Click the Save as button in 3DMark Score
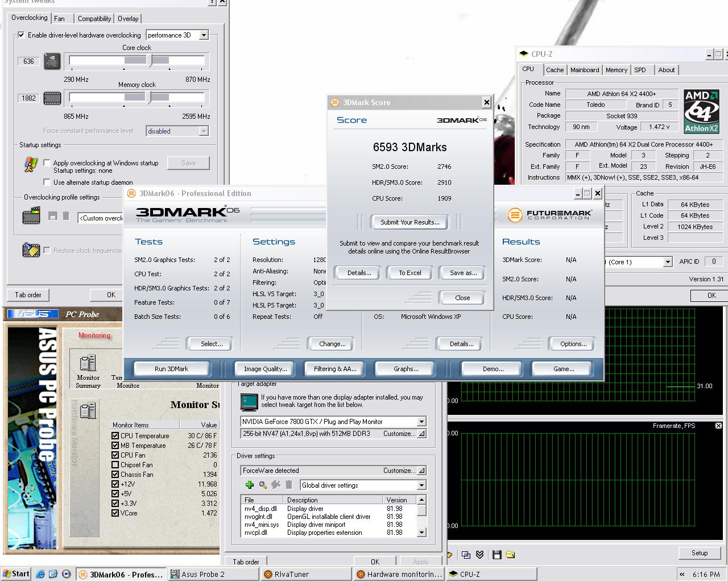Screen dimensions: 728x582 [x=463, y=273]
